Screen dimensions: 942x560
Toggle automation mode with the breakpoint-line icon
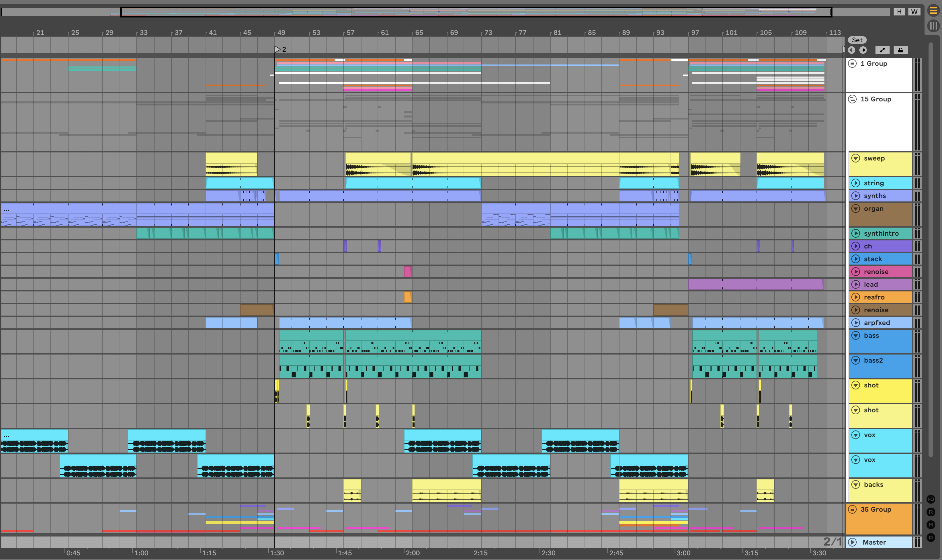(x=882, y=50)
